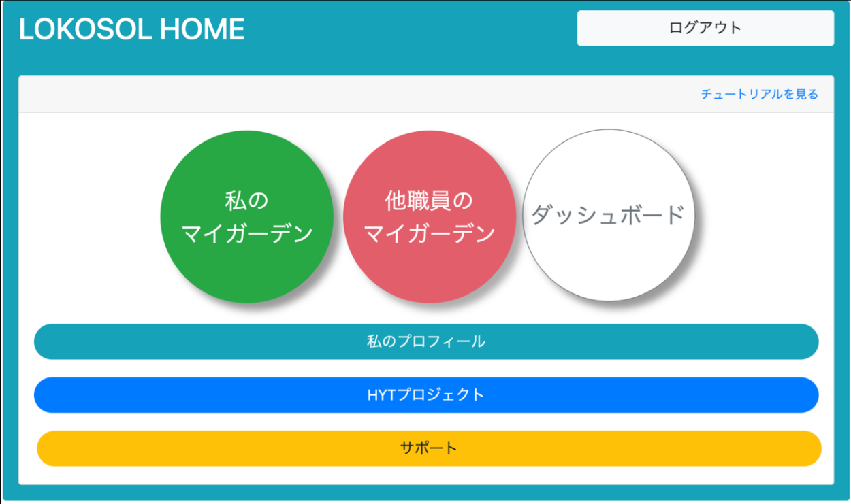The height and width of the screenshot is (504, 851).
Task: Open the support page
Action: coord(429,448)
